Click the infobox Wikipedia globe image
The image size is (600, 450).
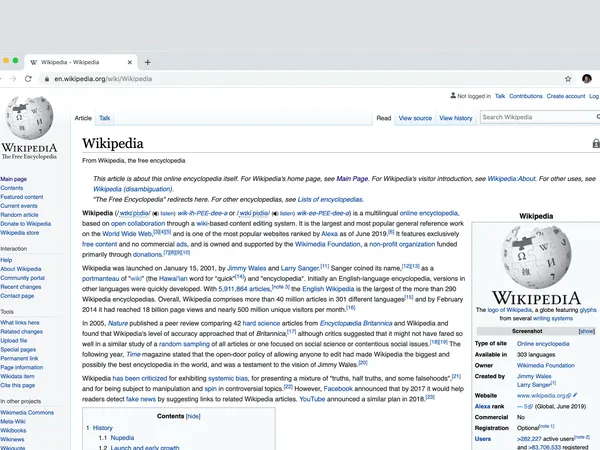[536, 257]
